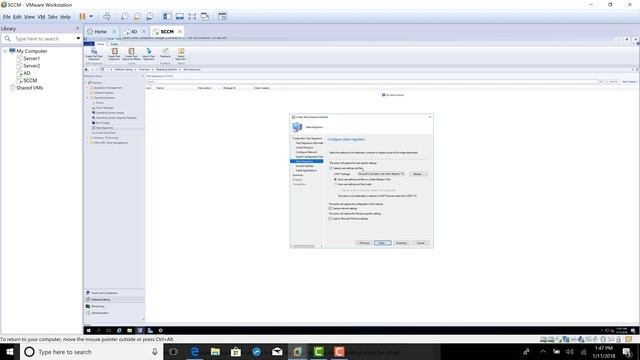Screen dimensions: 640x360
Task: Select Software Library workspace in SCCM
Action: click(x=114, y=300)
